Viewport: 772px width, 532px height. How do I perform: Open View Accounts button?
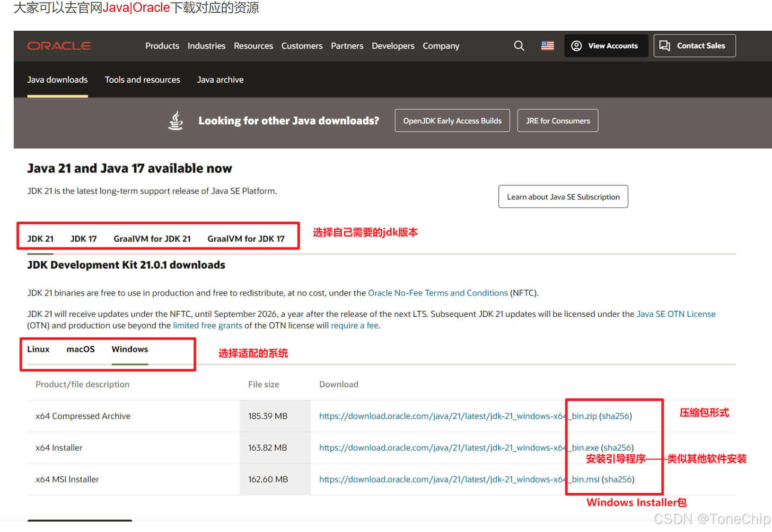point(606,46)
